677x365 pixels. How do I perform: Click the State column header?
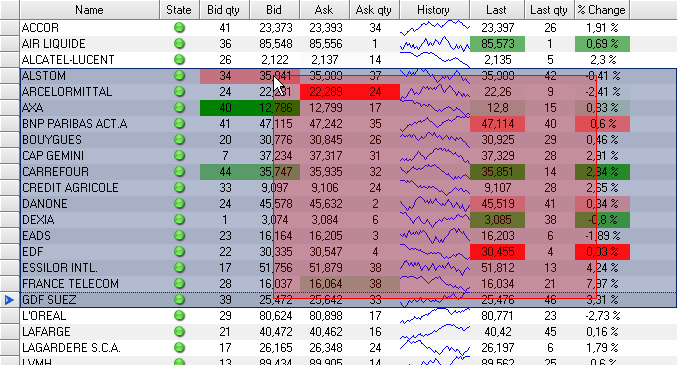180,10
